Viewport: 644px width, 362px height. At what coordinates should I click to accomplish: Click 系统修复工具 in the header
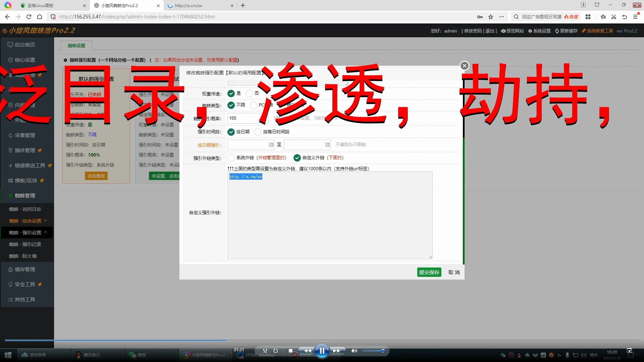click(597, 31)
